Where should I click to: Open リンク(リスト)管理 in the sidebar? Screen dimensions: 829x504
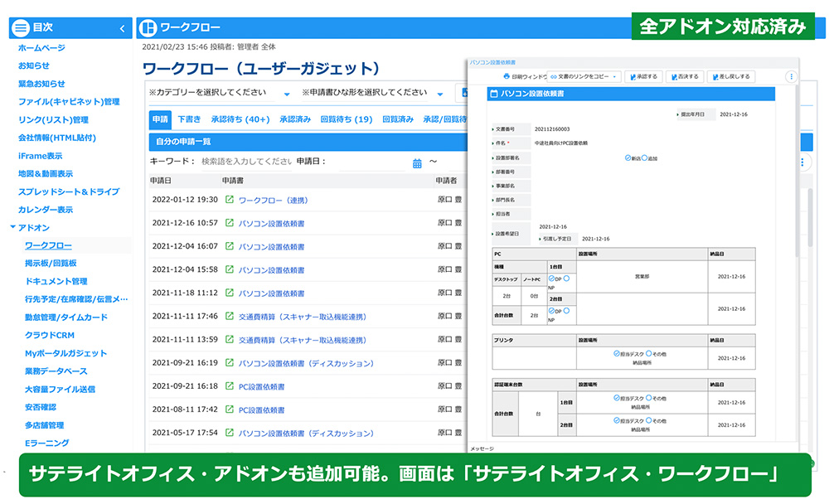click(x=53, y=119)
